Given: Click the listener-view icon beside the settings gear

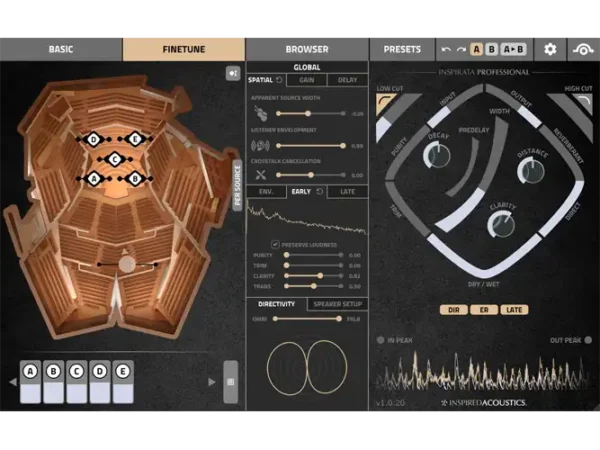Looking at the screenshot, I should click(x=583, y=49).
